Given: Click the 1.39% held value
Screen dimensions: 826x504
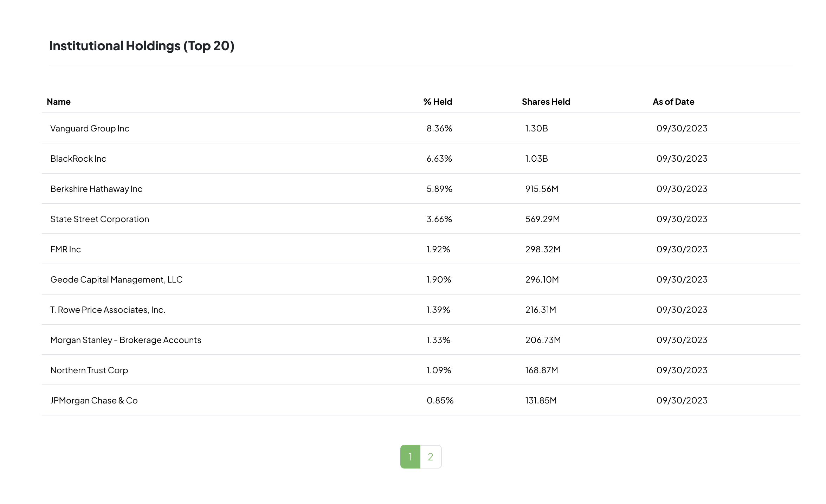Looking at the screenshot, I should (x=438, y=310).
